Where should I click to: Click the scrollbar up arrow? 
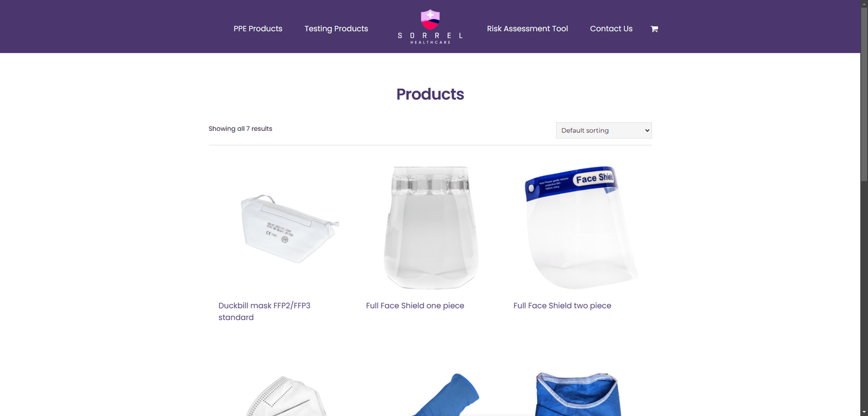[x=864, y=4]
